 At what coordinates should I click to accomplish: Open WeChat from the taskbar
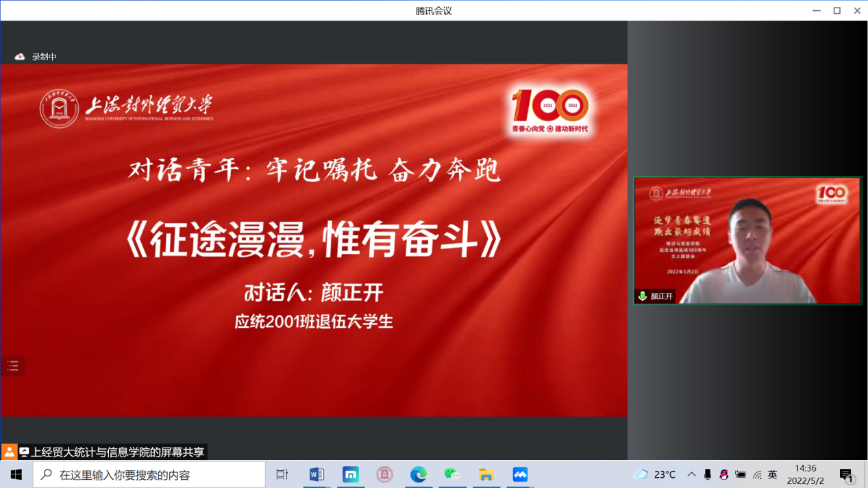click(451, 474)
